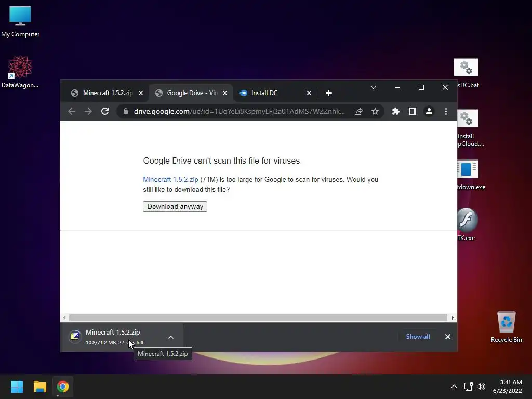Show hidden system tray icons
Viewport: 532px width, 399px height.
point(454,387)
